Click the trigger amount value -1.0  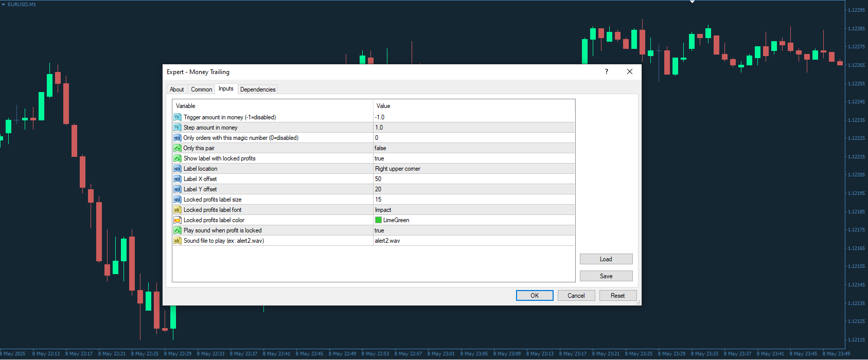[380, 117]
